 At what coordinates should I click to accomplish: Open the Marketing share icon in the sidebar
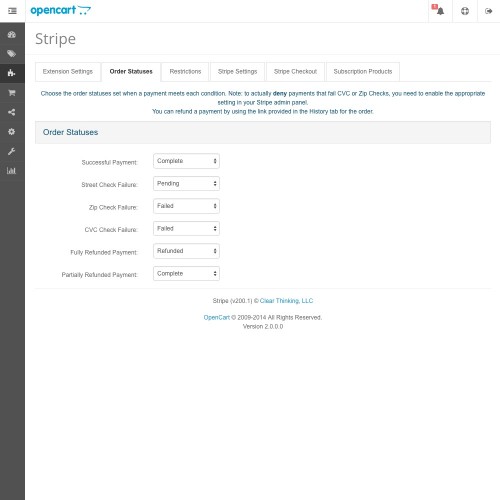12,112
